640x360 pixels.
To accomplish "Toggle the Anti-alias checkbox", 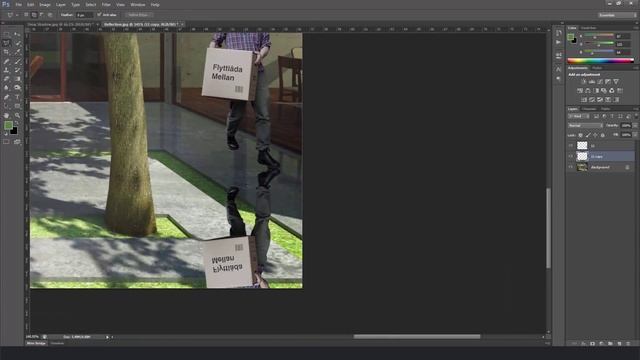I will pyautogui.click(x=99, y=15).
